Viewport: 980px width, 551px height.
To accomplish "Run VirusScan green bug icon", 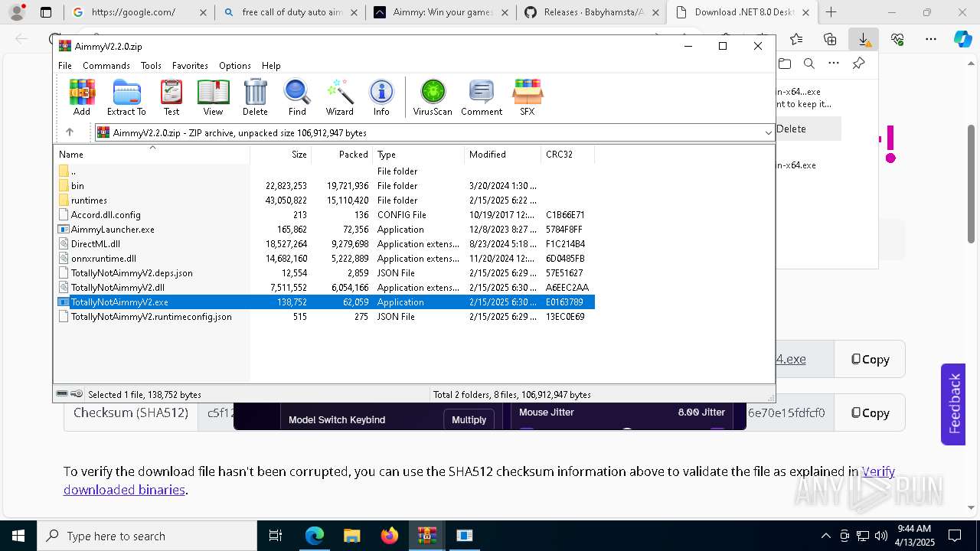I will [433, 98].
